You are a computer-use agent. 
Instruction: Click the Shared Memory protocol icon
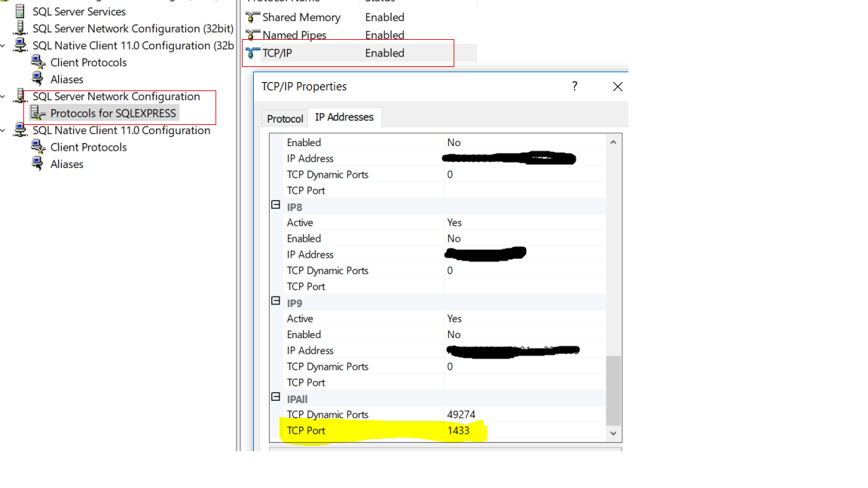252,17
